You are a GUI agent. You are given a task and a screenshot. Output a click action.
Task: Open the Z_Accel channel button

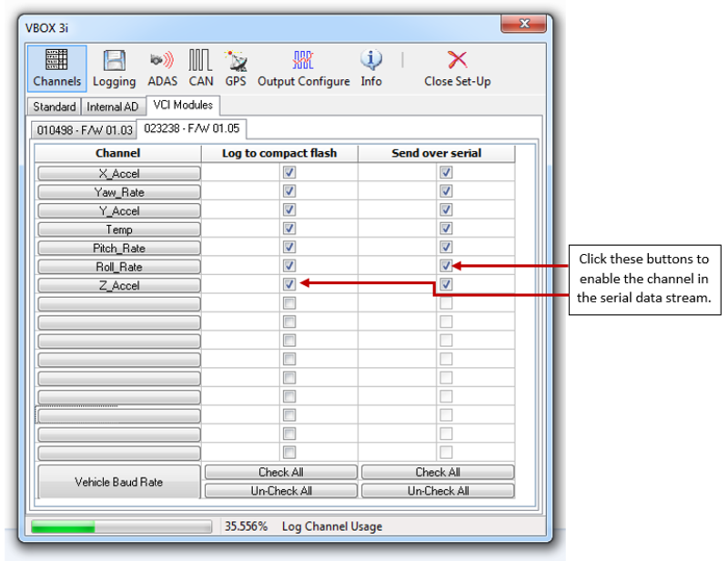pos(119,285)
